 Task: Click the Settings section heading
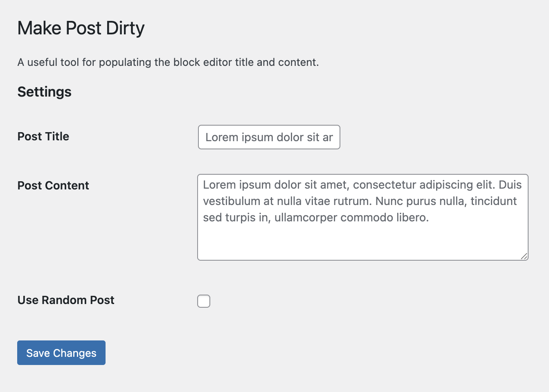44,92
